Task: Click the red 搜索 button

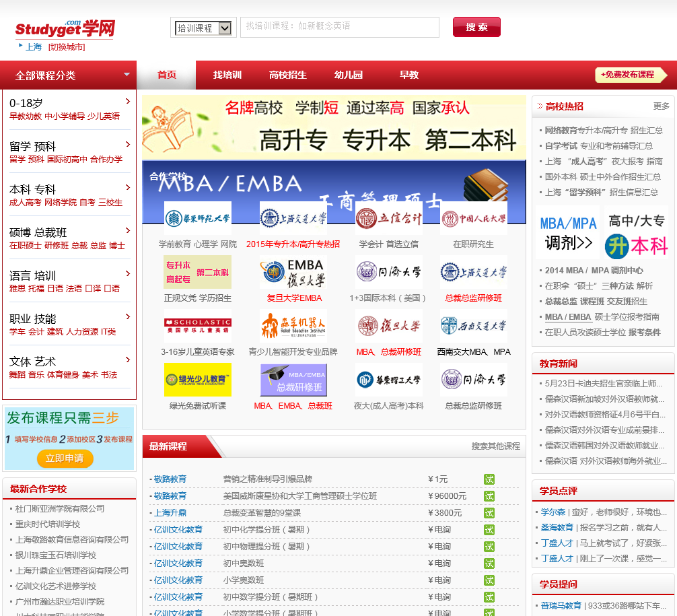Action: pyautogui.click(x=476, y=27)
